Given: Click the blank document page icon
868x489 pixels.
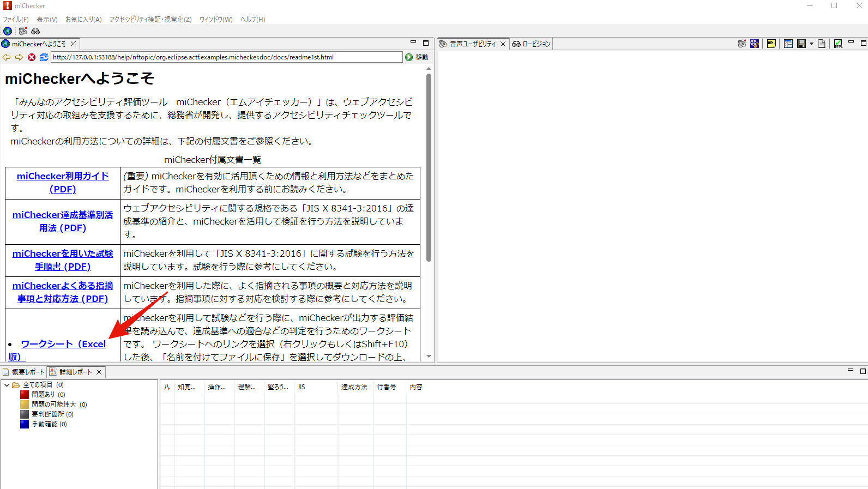Looking at the screenshot, I should pos(822,44).
